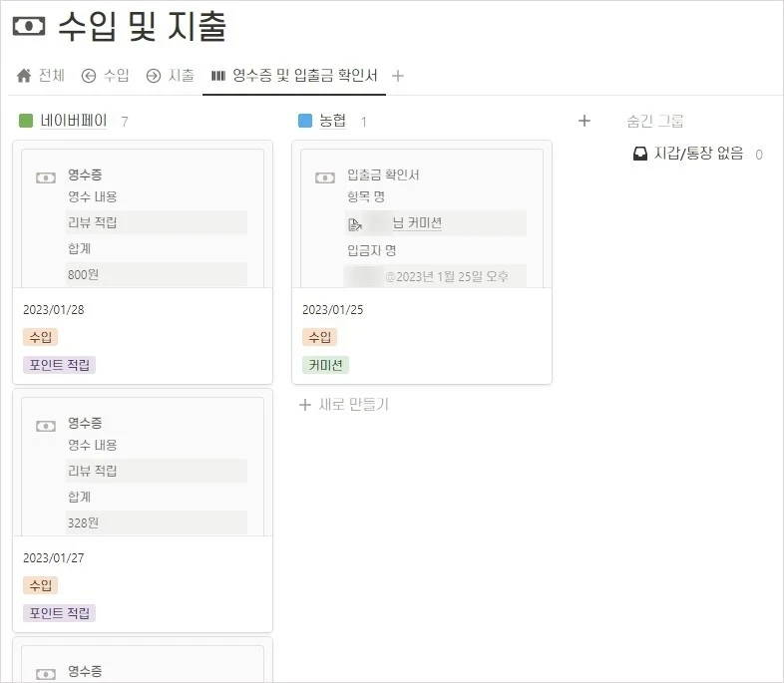Image resolution: width=784 pixels, height=683 pixels.
Task: Click 새로 만들기 under the 농협 column
Action: 343,404
